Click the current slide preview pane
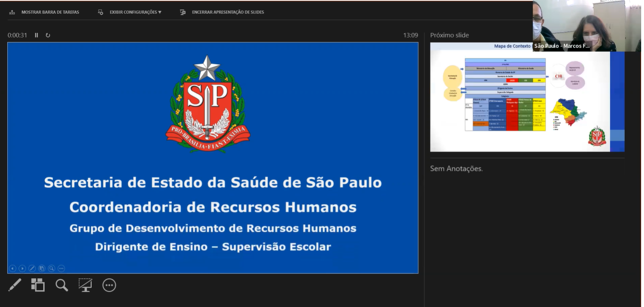The height and width of the screenshot is (307, 644). (213, 158)
